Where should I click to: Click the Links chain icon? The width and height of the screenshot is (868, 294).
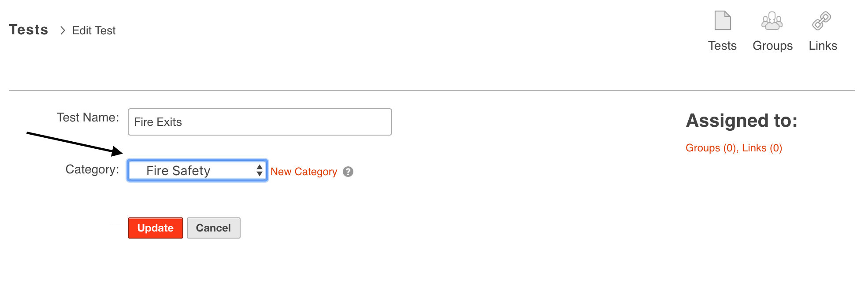coord(822,21)
